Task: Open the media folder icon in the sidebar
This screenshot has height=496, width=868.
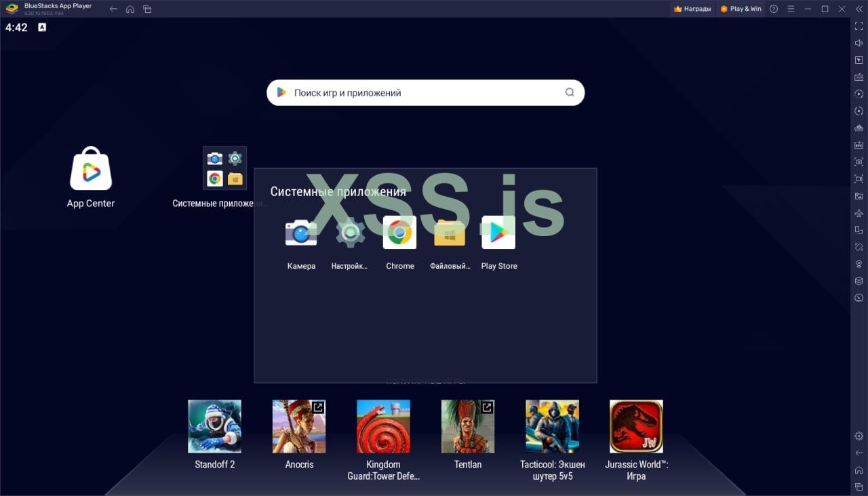Action: pyautogui.click(x=859, y=196)
